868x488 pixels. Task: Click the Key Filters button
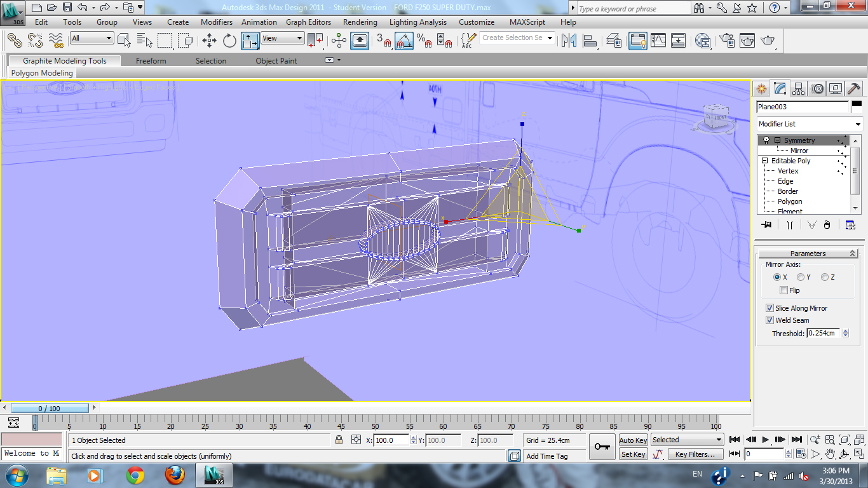(x=695, y=454)
